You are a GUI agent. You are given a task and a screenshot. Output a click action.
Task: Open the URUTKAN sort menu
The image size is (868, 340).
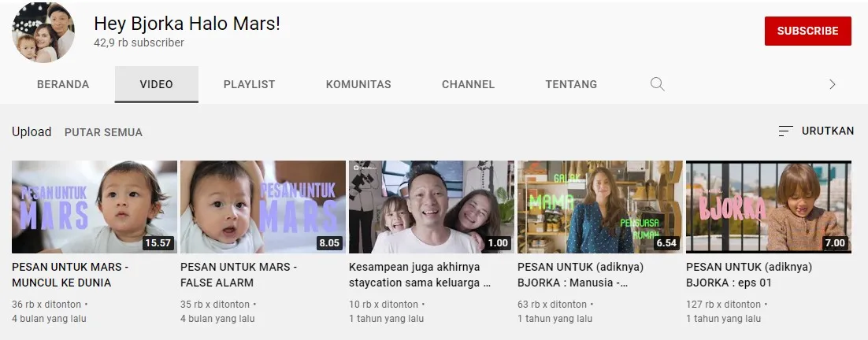pos(816,131)
